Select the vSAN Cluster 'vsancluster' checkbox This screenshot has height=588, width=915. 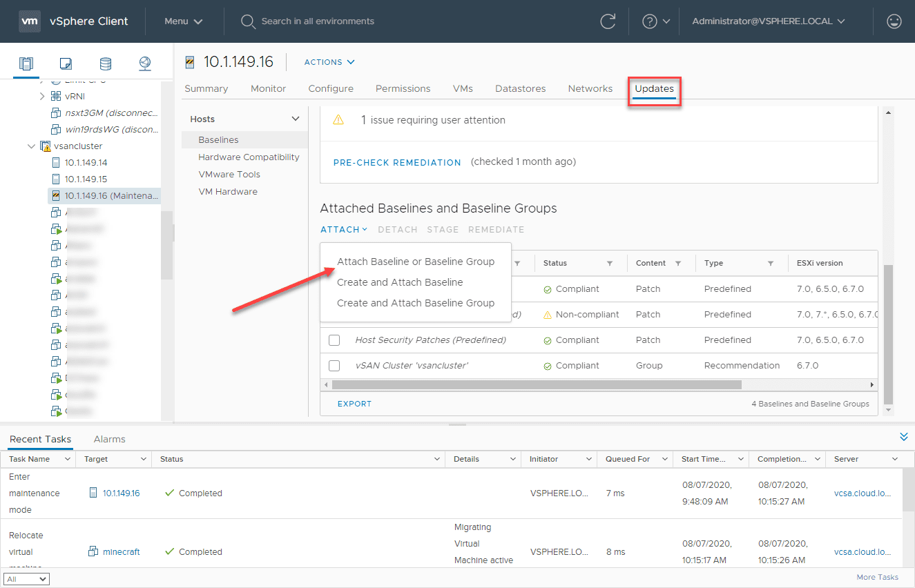(334, 365)
